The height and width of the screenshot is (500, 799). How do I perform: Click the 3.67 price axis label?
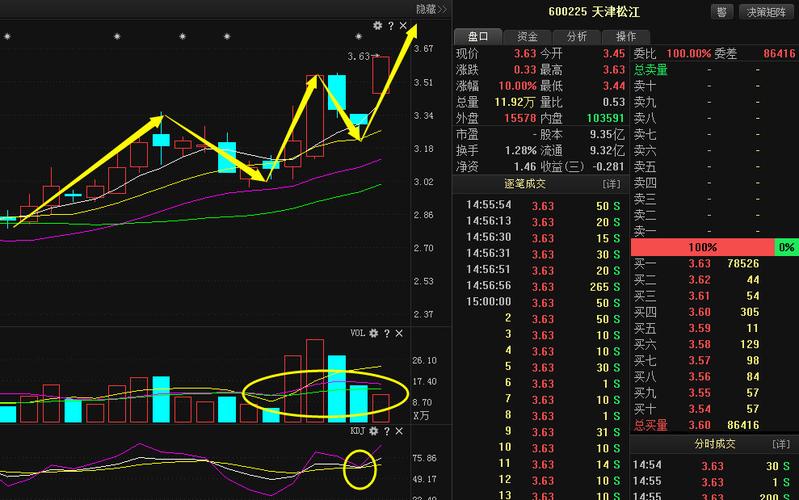coord(423,48)
